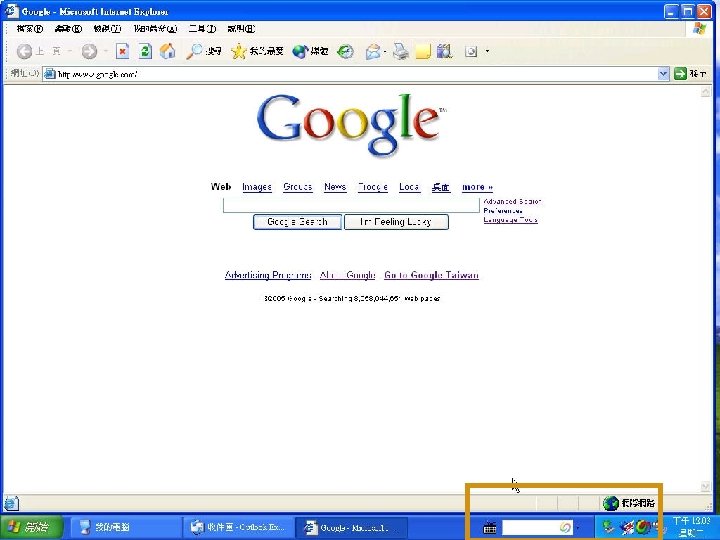Open Media pane with globe icon
720x540 pixels.
pyautogui.click(x=310, y=51)
